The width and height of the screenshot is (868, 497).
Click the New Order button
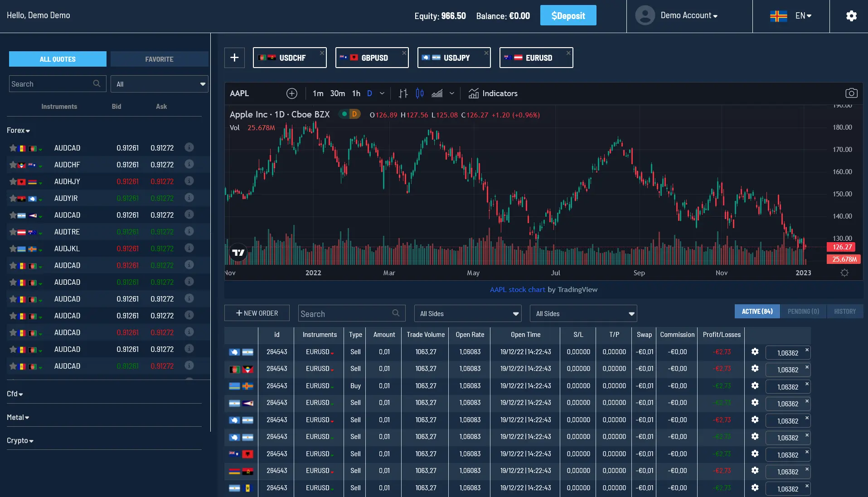point(257,313)
